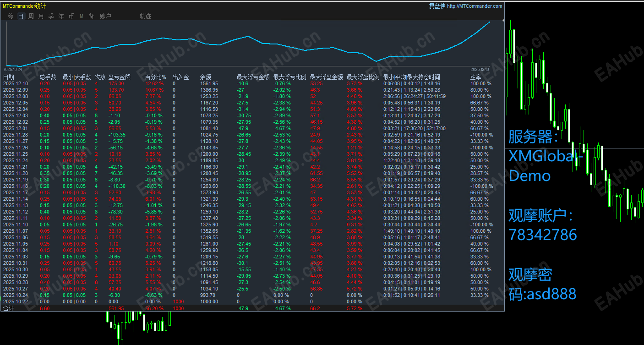The height and width of the screenshot is (345, 644).
Task: Click total lots 6.60
Action: pos(45,309)
